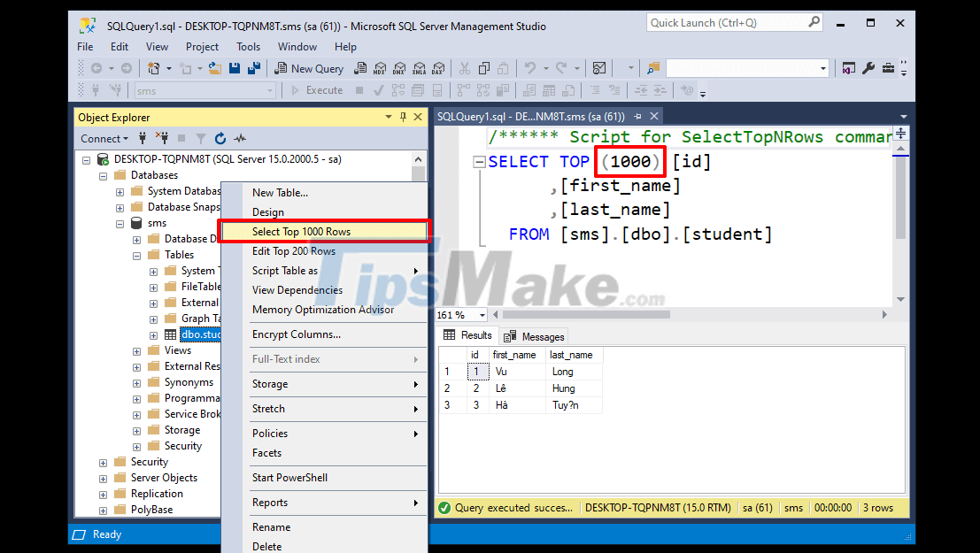Click the Save All icon
The image size is (980, 553).
pos(253,68)
